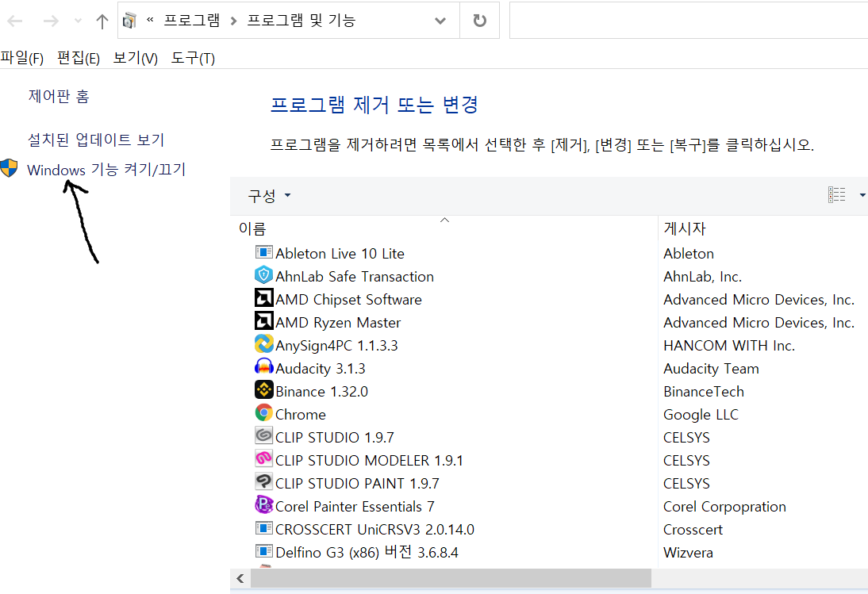The width and height of the screenshot is (868, 594).
Task: Select AnySign4PC 1.1.3.3 program name
Action: [336, 345]
